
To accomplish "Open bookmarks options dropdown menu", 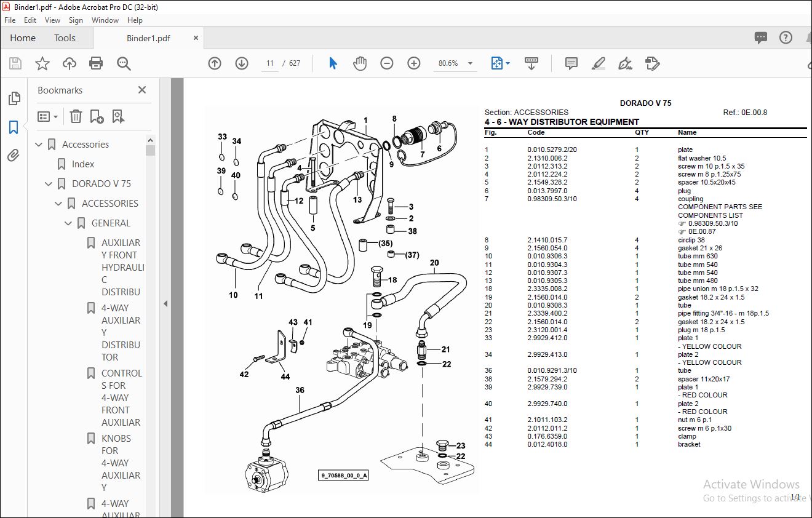I will point(47,116).
